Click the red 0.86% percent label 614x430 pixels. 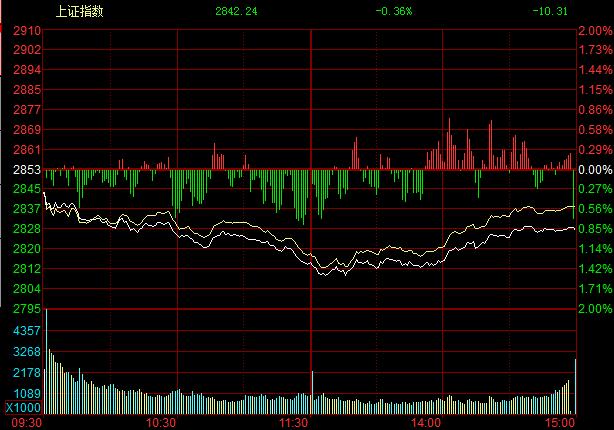click(595, 110)
